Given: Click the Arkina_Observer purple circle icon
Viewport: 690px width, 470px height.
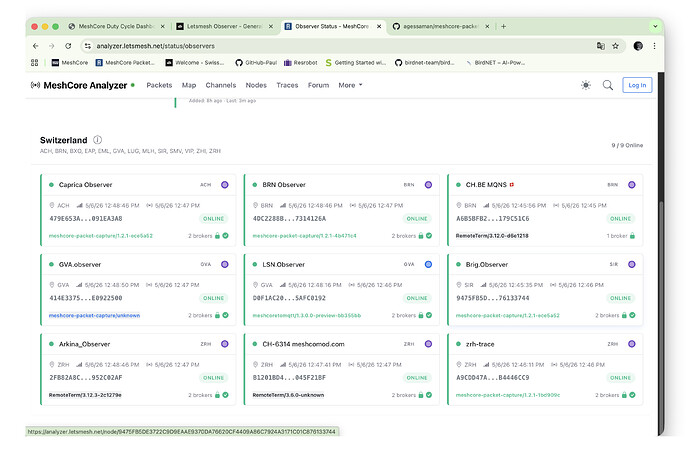Looking at the screenshot, I should (225, 344).
